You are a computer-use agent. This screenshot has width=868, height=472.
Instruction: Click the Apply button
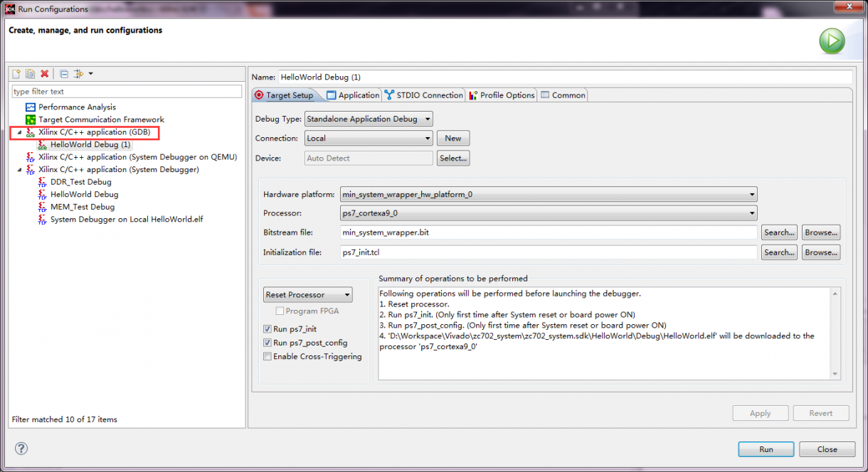pyautogui.click(x=761, y=413)
